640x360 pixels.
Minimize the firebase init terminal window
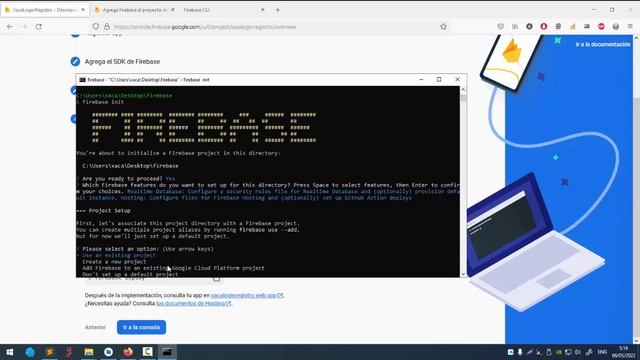[x=421, y=80]
